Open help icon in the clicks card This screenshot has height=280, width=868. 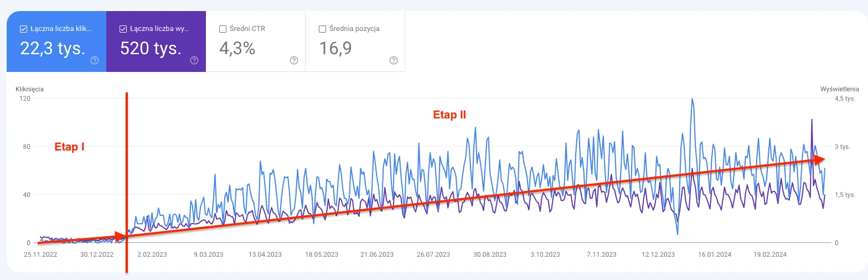pos(95,60)
